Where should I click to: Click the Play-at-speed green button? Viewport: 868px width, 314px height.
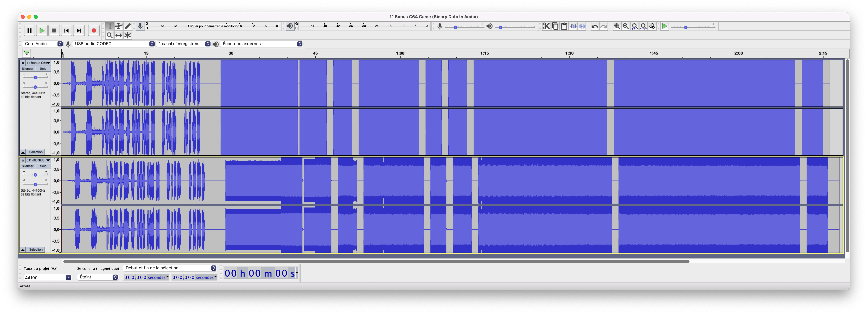point(664,26)
